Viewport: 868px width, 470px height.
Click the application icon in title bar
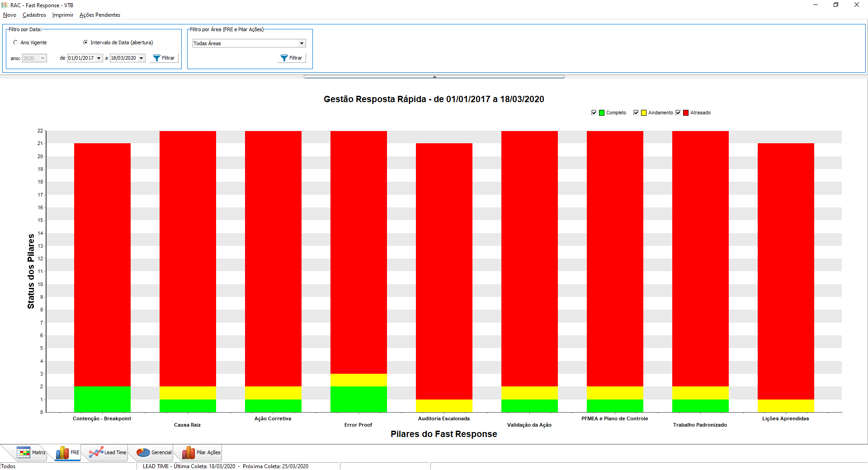[x=5, y=5]
